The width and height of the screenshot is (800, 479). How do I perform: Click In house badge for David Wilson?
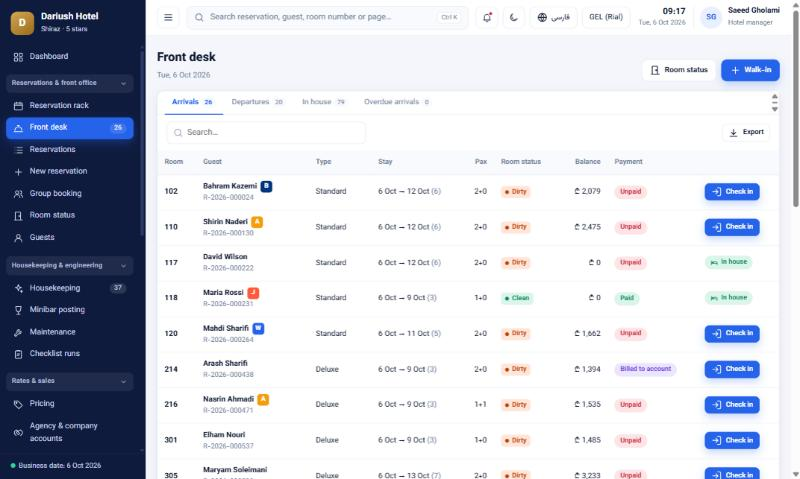728,262
